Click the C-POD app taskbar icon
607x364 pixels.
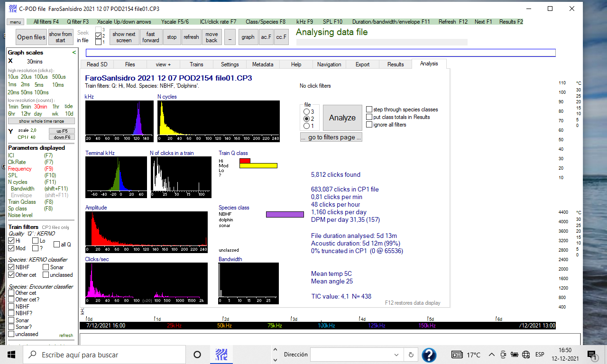tap(221, 355)
